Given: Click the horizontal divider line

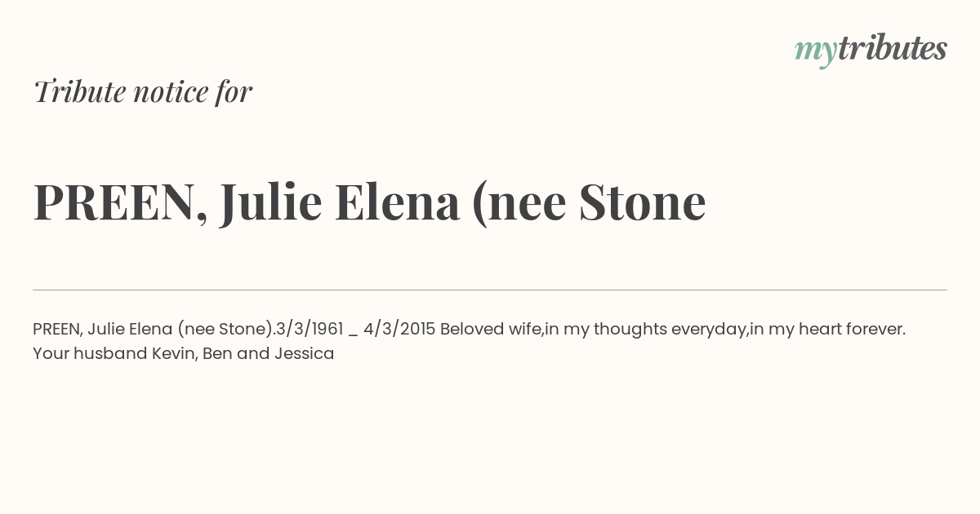Looking at the screenshot, I should pos(490,290).
